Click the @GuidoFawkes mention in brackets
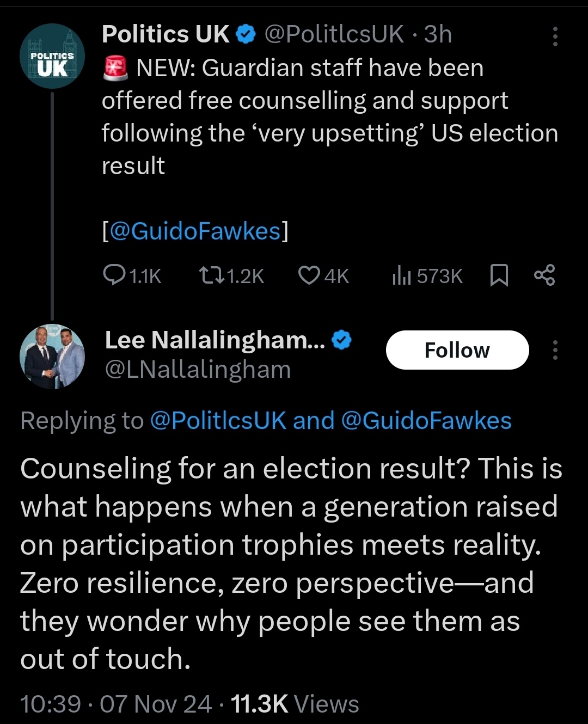588x724 pixels. tap(195, 231)
